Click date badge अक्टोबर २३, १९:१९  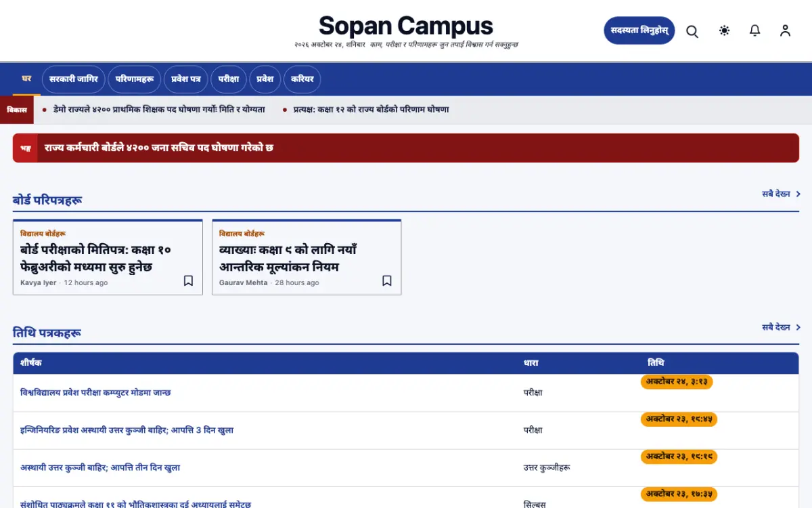[x=679, y=457]
